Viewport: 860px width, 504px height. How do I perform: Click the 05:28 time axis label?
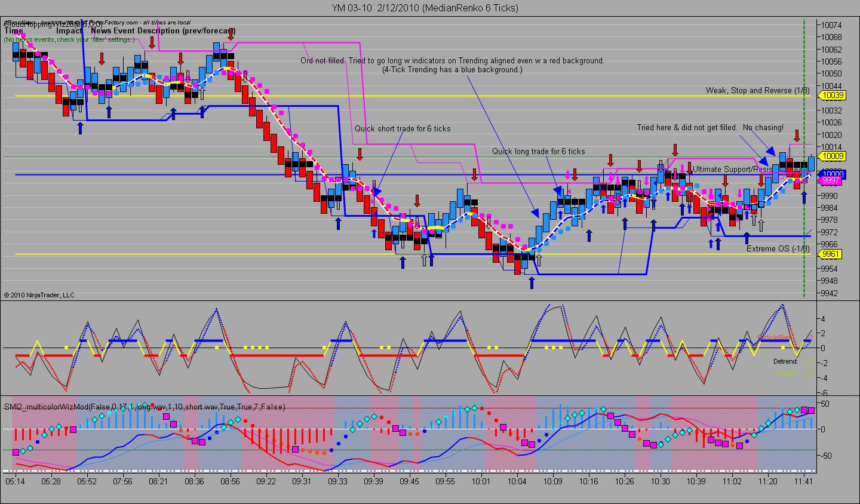pos(51,481)
